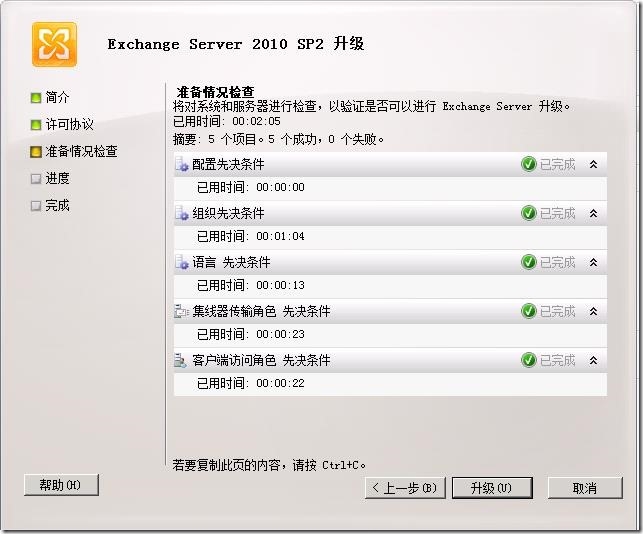Collapse the 组织先决条件 section
Image resolution: width=643 pixels, height=534 pixels.
pyautogui.click(x=593, y=213)
